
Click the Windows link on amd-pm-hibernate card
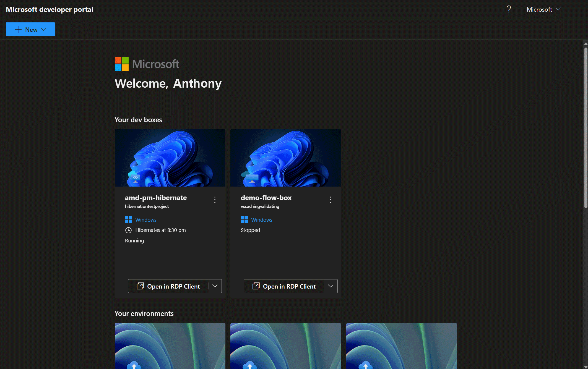146,220
